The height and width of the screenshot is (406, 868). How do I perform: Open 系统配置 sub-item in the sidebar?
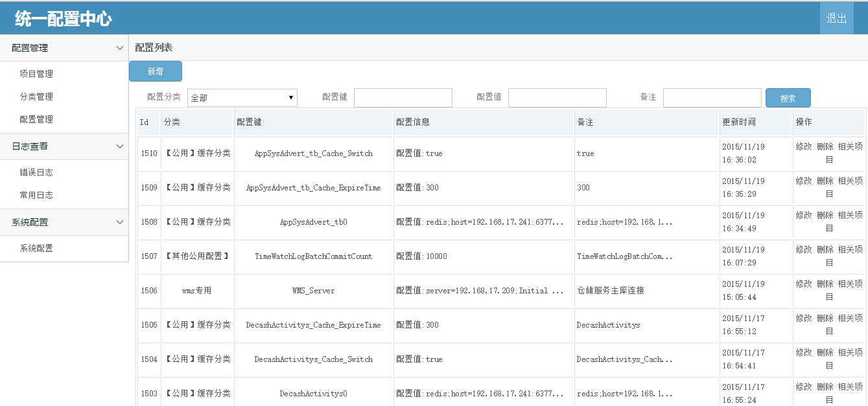[36, 248]
